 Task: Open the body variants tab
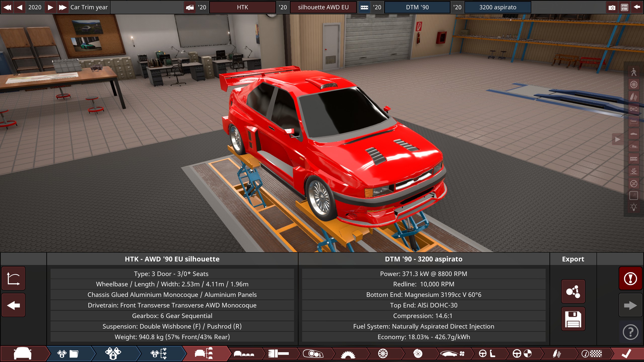[244, 354]
